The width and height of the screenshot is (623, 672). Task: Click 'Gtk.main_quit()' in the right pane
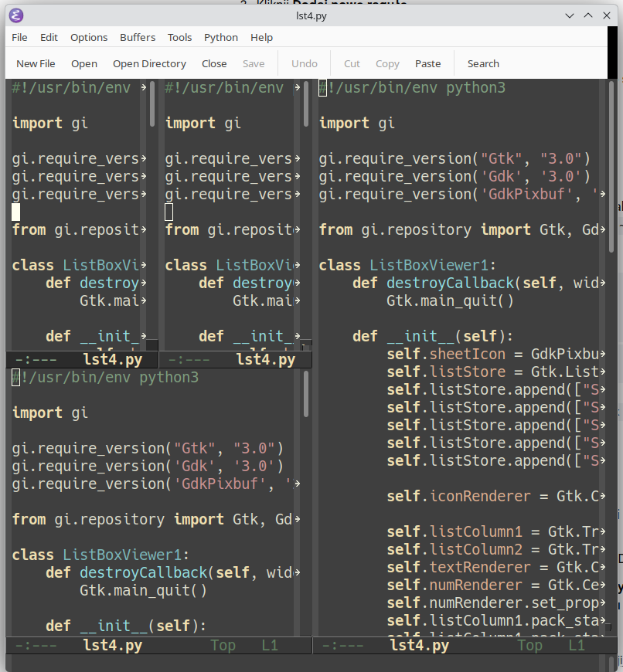tap(450, 301)
